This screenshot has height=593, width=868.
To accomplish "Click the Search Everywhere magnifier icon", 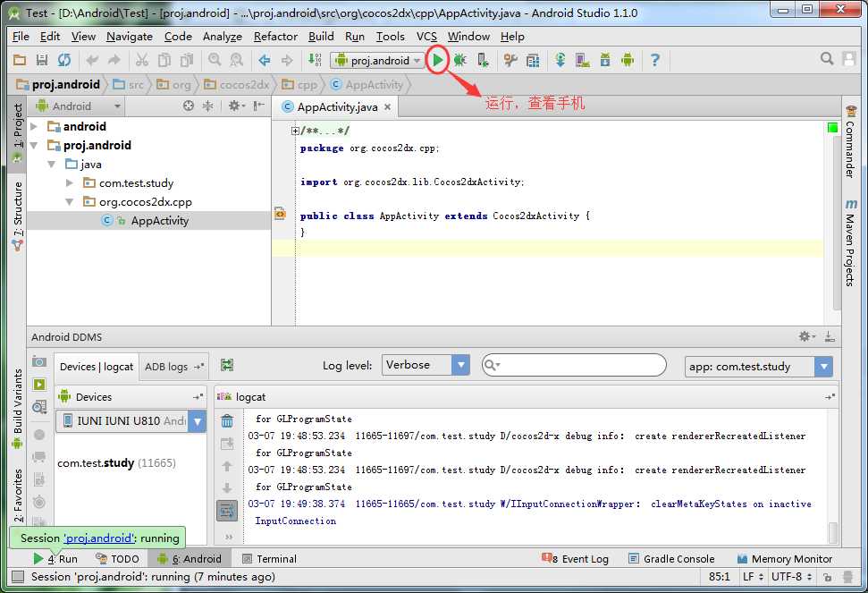I will pyautogui.click(x=827, y=59).
